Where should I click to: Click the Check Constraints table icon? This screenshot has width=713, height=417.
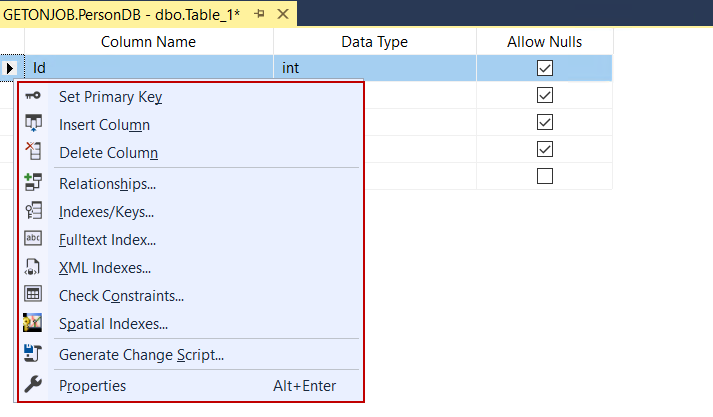[33, 295]
